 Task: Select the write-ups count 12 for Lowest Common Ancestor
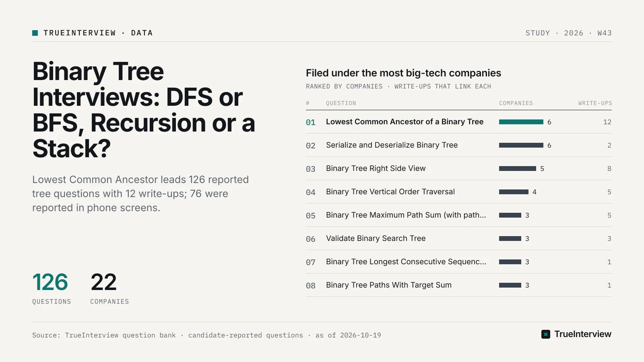click(x=607, y=122)
